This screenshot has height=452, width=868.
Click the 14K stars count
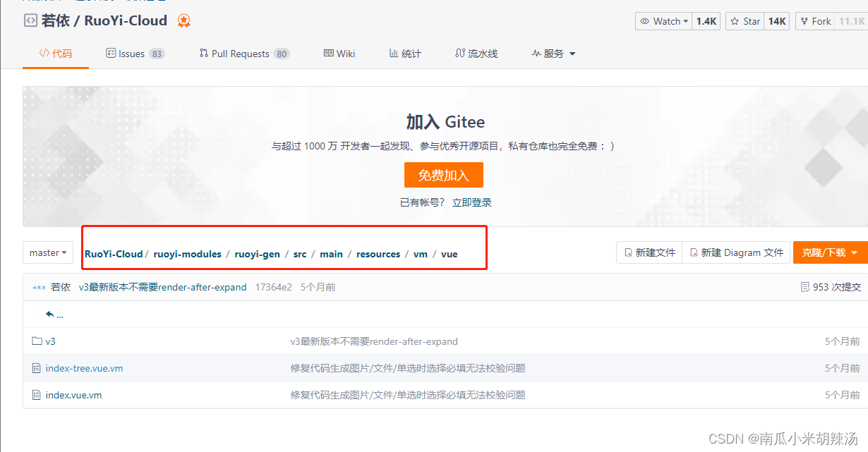pyautogui.click(x=777, y=21)
